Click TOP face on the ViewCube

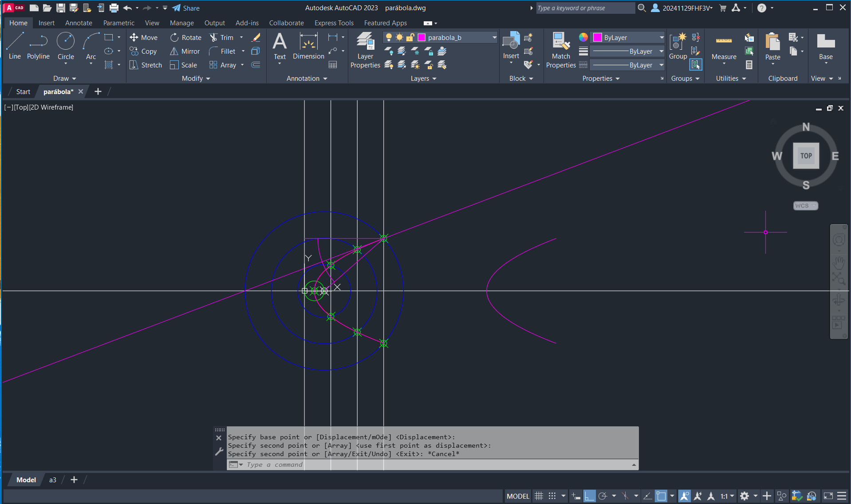coord(806,156)
